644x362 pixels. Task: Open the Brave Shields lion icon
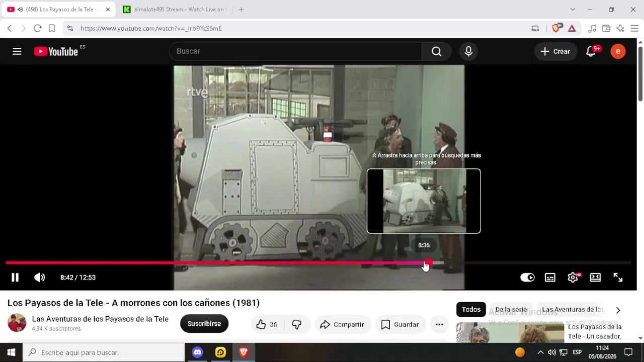556,28
